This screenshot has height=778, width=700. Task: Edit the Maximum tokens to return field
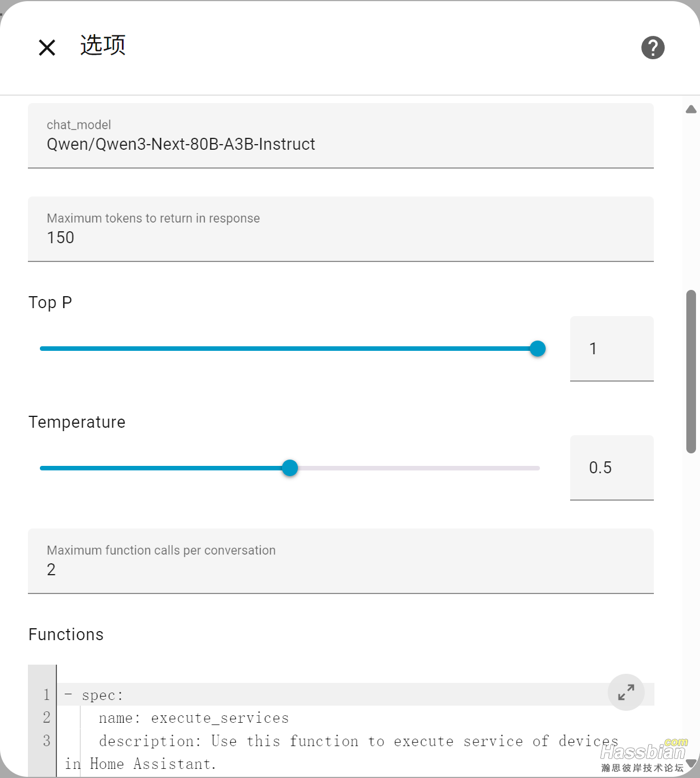pos(341,238)
